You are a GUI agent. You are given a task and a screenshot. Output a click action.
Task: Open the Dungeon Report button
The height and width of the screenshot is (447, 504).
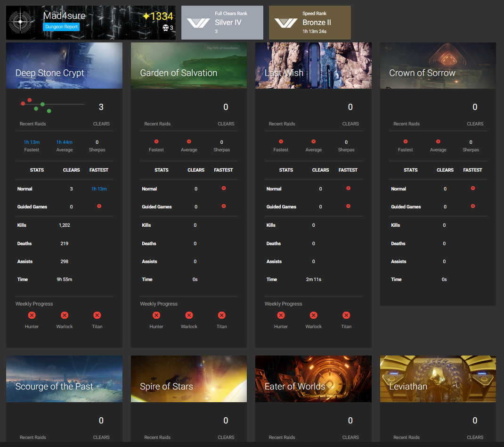click(x=61, y=27)
